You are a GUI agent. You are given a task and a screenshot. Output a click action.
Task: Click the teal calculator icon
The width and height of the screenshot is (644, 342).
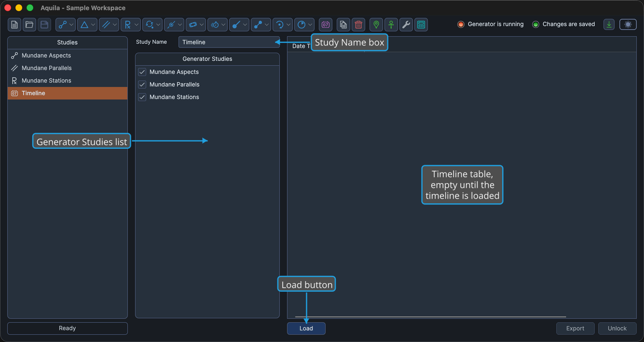[x=421, y=25]
